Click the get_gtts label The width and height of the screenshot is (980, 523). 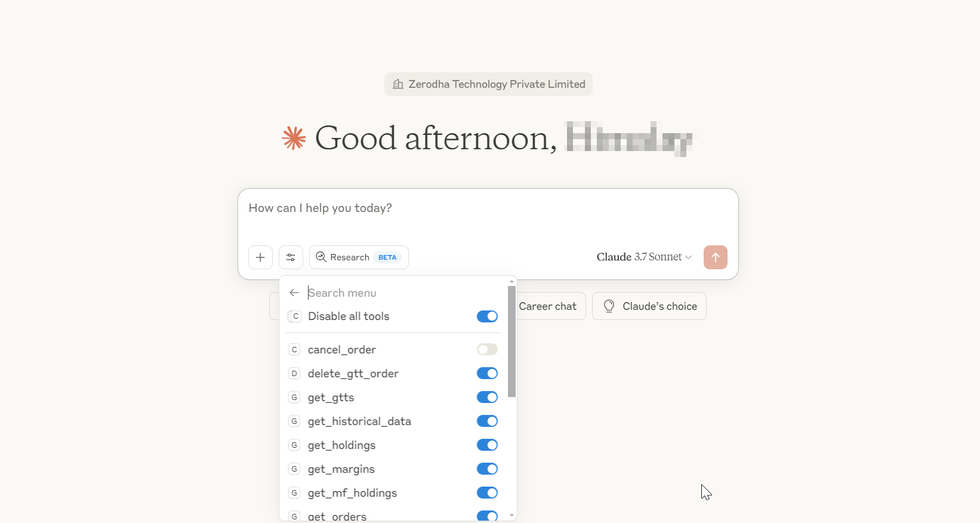(x=331, y=398)
